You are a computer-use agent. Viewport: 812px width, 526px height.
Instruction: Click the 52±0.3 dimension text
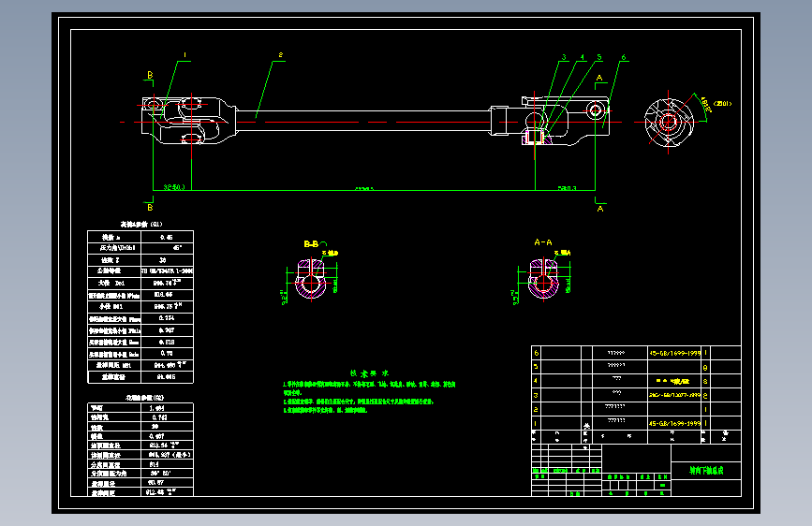tap(567, 188)
